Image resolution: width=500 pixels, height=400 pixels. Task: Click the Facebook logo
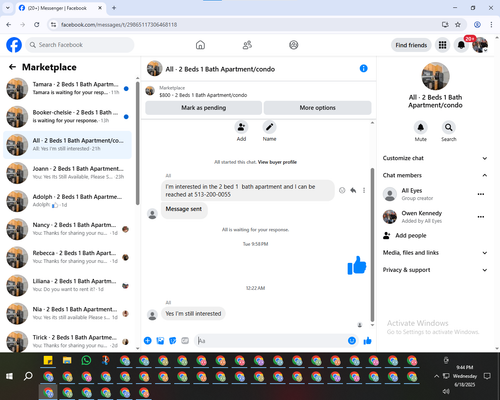click(14, 45)
